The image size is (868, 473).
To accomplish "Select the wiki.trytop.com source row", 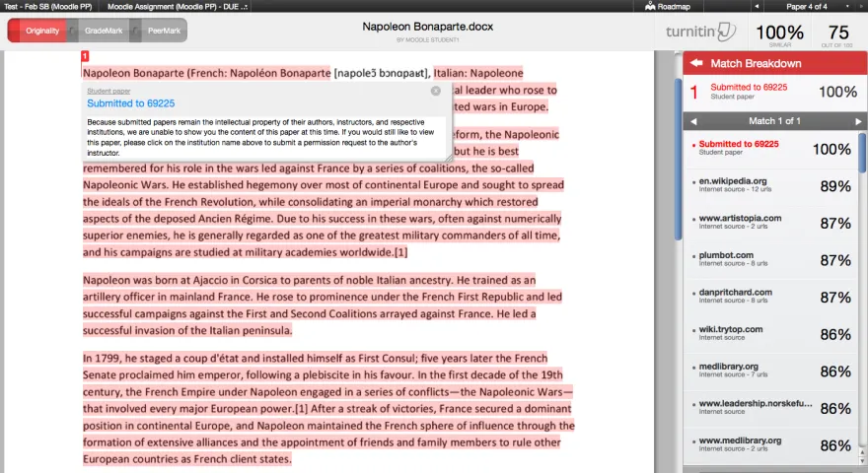I will point(770,334).
